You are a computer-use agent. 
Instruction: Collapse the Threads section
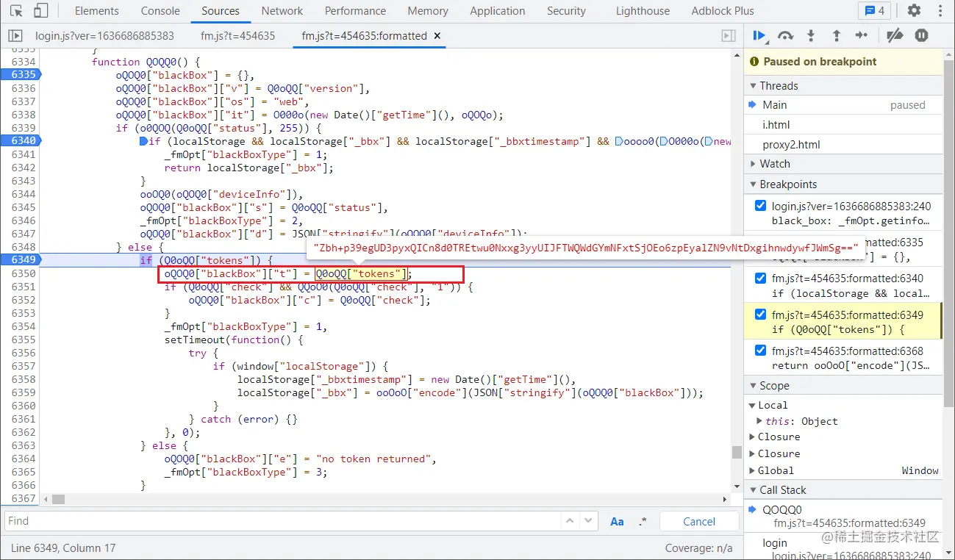[x=843, y=85]
